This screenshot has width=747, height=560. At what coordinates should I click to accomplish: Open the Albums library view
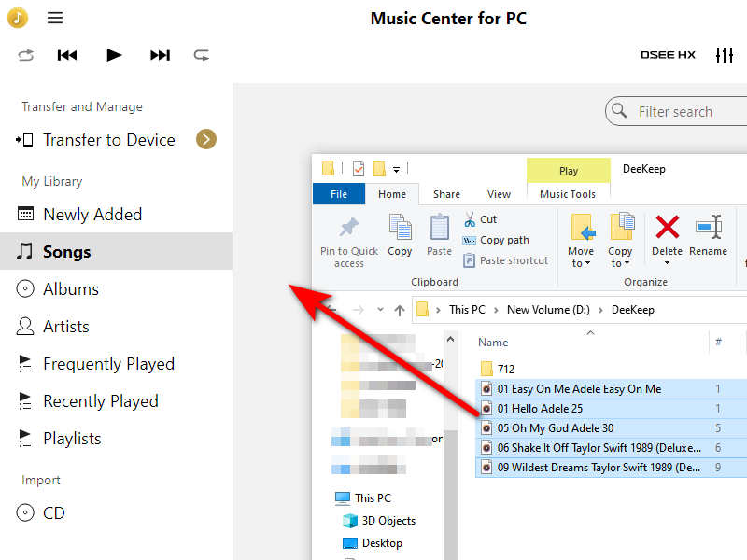click(71, 289)
